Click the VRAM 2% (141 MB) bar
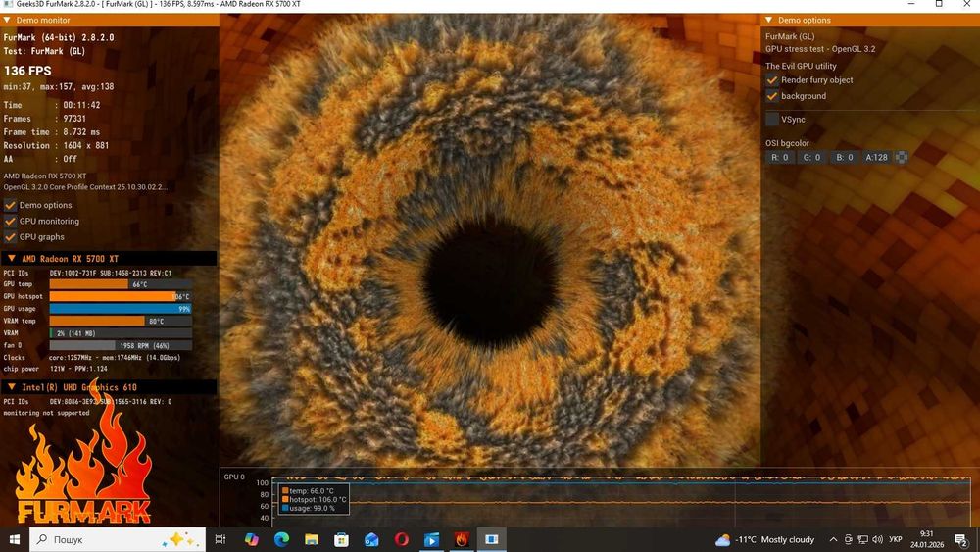This screenshot has width=980, height=552. coord(121,333)
